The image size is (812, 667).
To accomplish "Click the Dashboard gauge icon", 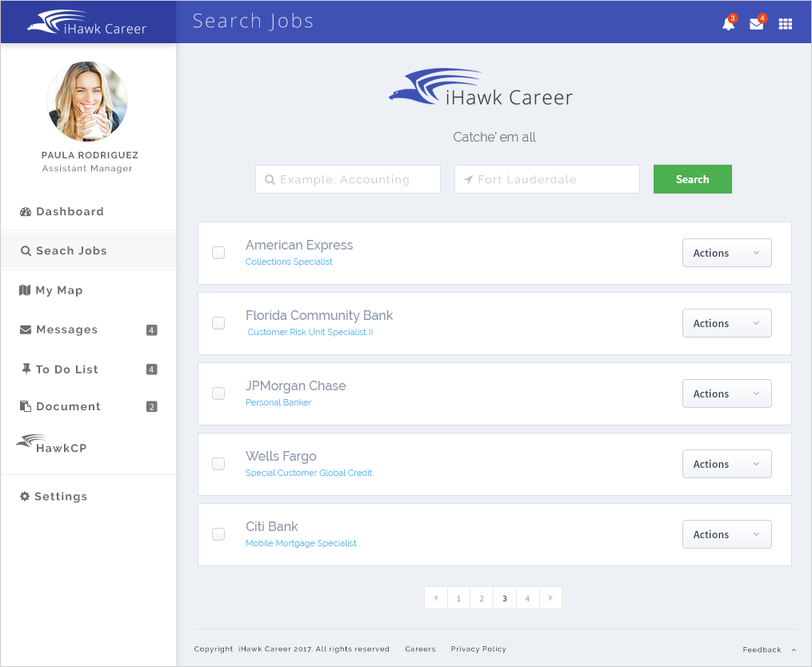I will pos(26,212).
